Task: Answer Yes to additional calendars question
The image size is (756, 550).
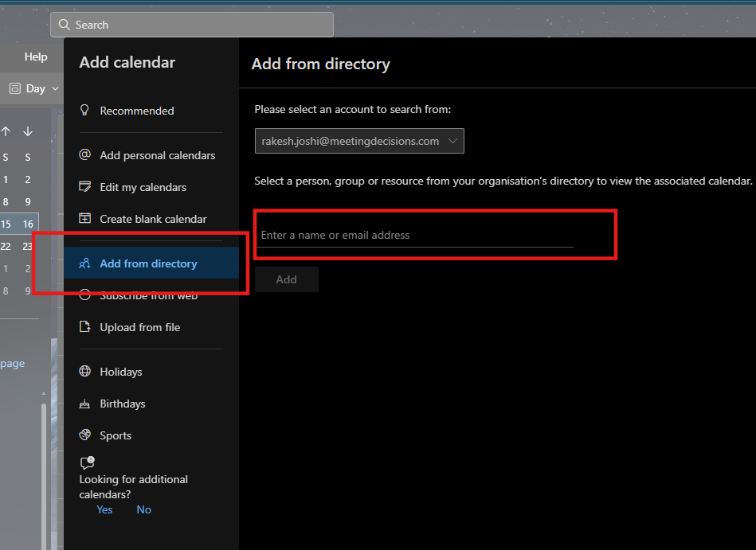Action: coord(104,509)
